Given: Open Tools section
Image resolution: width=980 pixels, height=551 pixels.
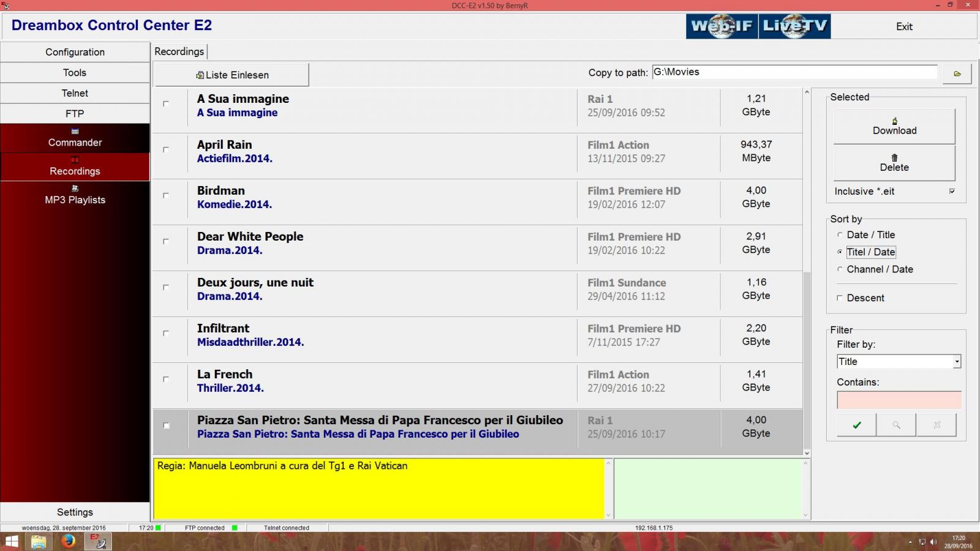Looking at the screenshot, I should click(75, 72).
